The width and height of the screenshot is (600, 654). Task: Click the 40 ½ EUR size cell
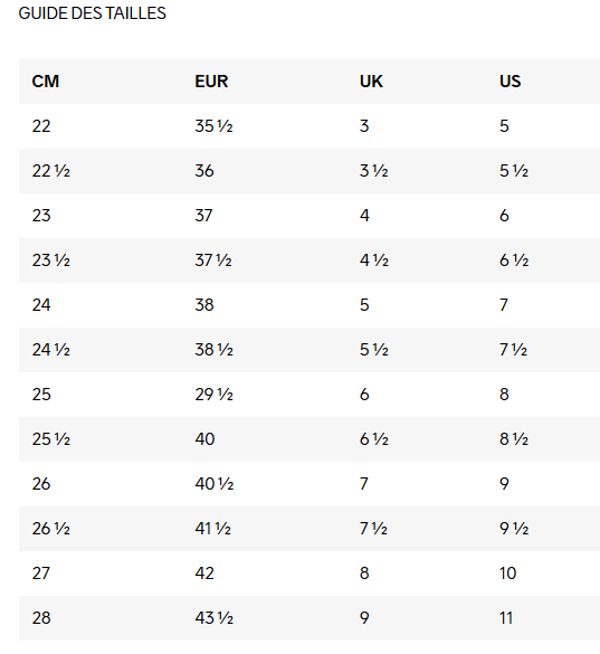point(213,484)
